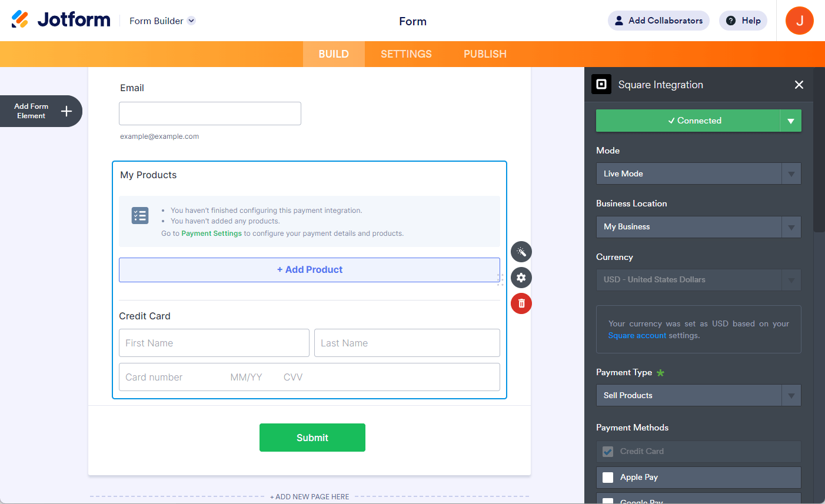825x504 pixels.
Task: Open the user avatar menu
Action: click(x=800, y=21)
